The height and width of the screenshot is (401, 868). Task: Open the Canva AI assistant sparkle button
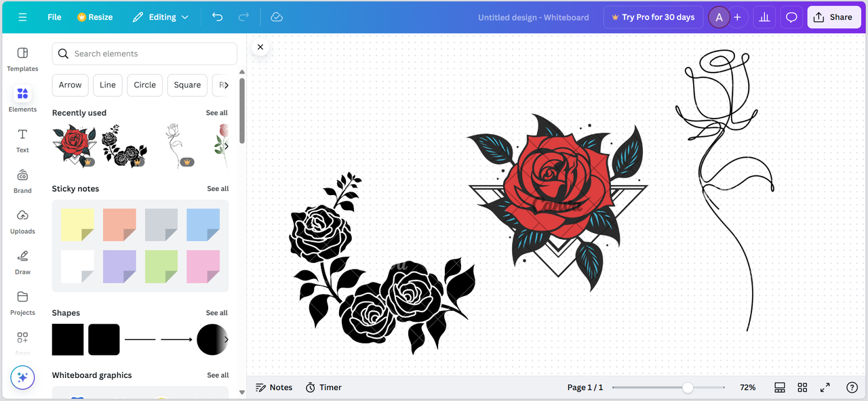pos(22,377)
